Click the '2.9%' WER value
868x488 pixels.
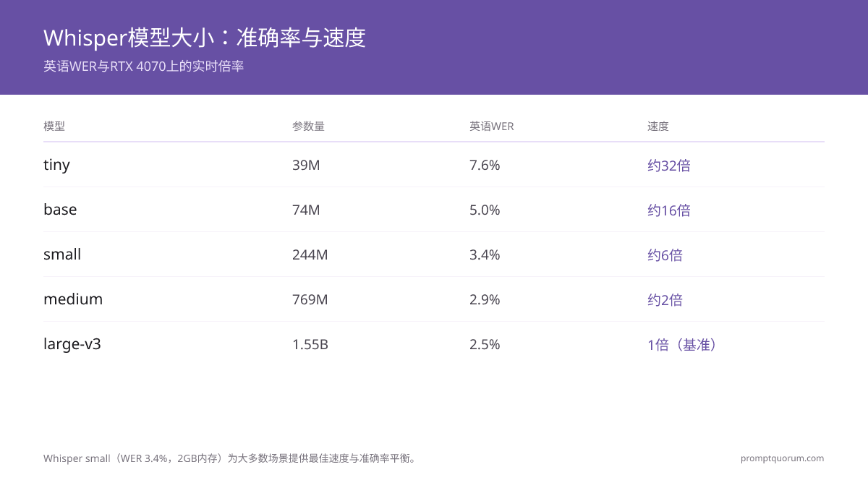point(485,300)
